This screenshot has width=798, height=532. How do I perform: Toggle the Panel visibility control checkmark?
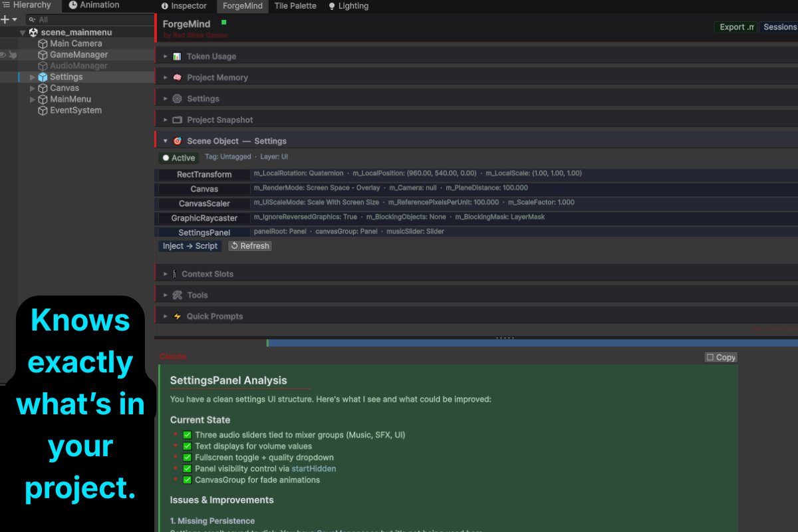187,469
